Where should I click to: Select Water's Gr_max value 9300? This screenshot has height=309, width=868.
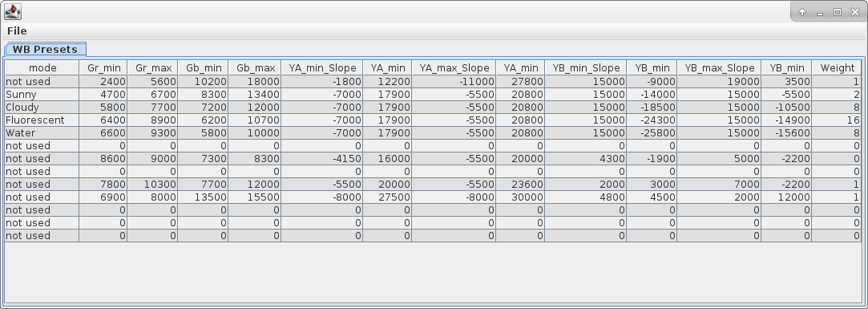coord(153,133)
